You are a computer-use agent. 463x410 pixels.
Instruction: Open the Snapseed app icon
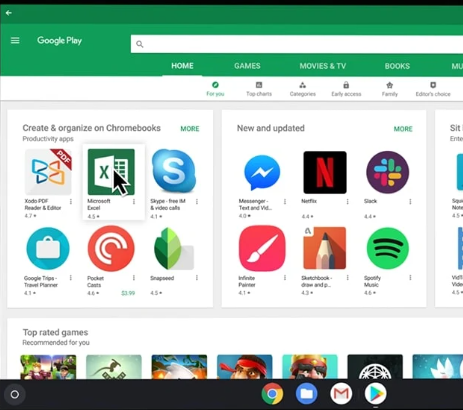(x=174, y=248)
